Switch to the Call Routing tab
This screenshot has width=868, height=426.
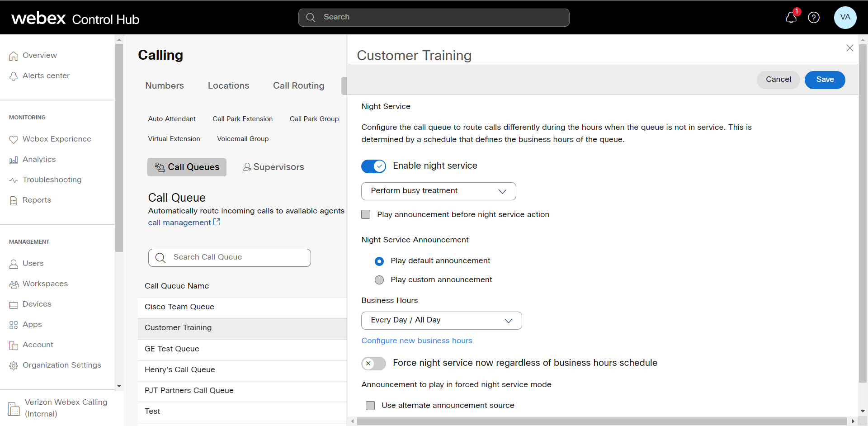click(298, 85)
